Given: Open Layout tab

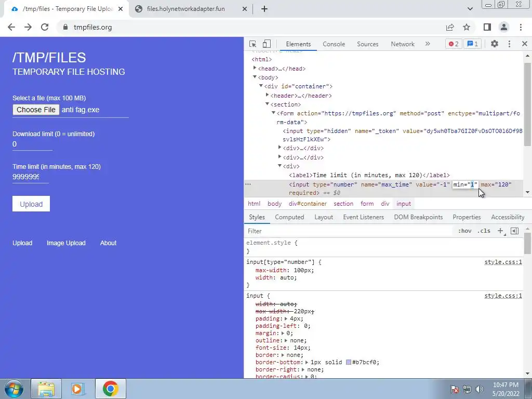Looking at the screenshot, I should point(324,217).
